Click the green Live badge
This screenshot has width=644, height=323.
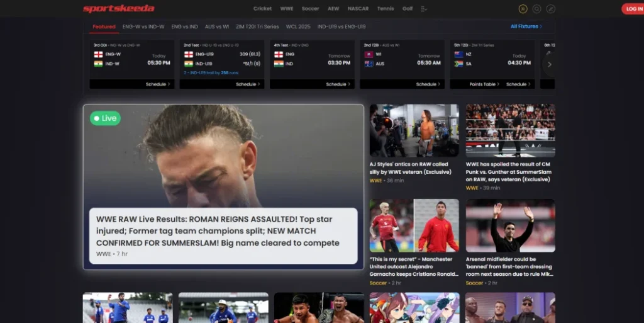click(105, 118)
